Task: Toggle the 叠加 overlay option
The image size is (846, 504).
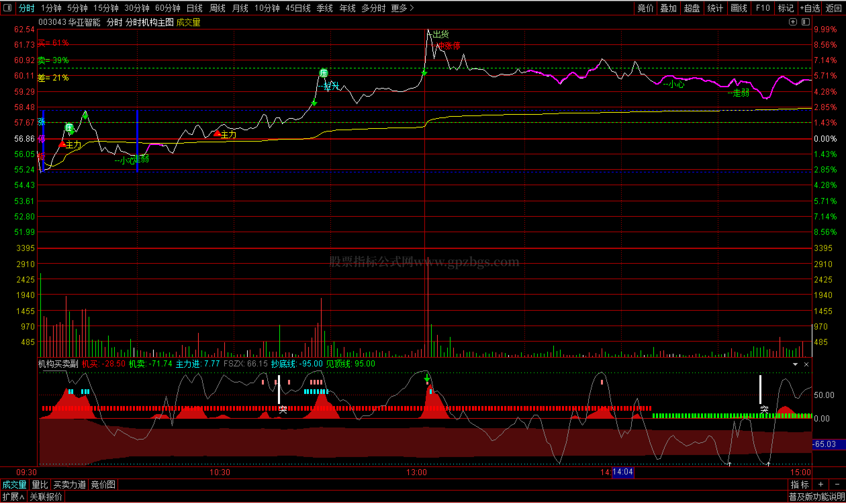Action: (668, 8)
